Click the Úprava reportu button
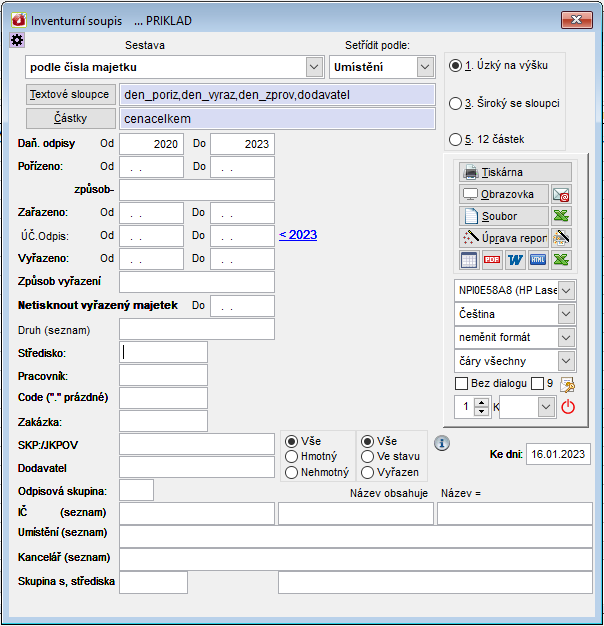 pos(504,238)
